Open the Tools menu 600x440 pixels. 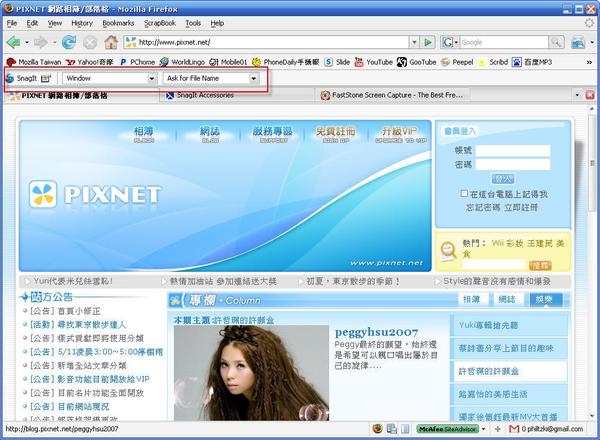(193, 23)
